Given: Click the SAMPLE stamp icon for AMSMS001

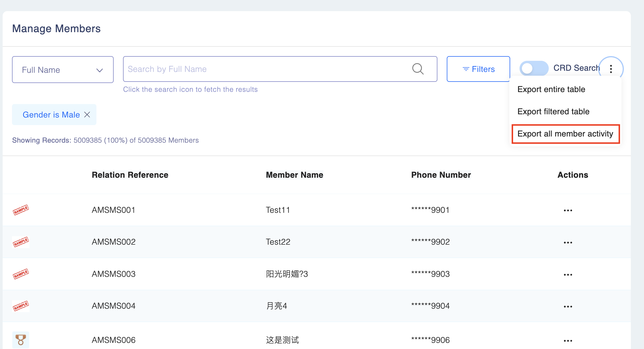Looking at the screenshot, I should pyautogui.click(x=21, y=210).
